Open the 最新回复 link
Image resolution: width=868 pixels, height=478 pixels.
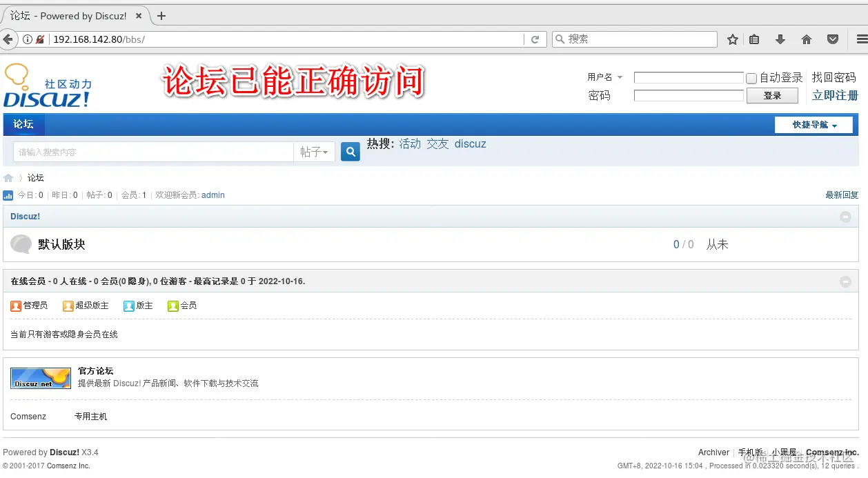click(x=842, y=195)
